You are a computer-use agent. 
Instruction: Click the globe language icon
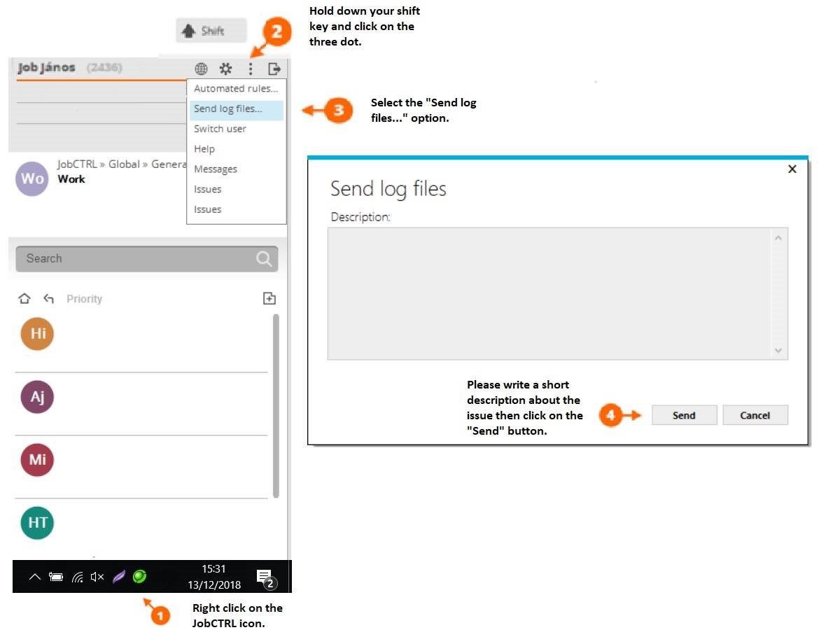pyautogui.click(x=201, y=69)
